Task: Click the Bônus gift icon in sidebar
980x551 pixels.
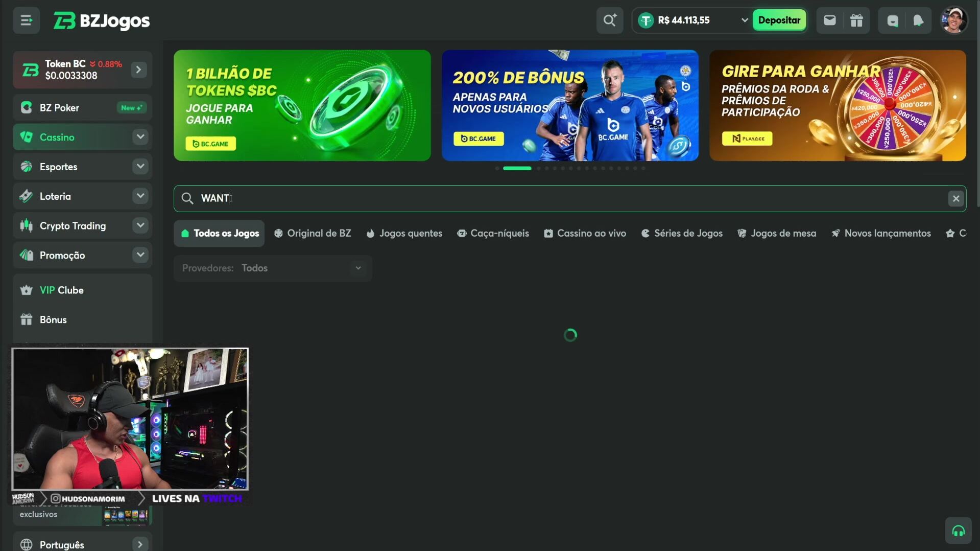Action: click(x=27, y=319)
